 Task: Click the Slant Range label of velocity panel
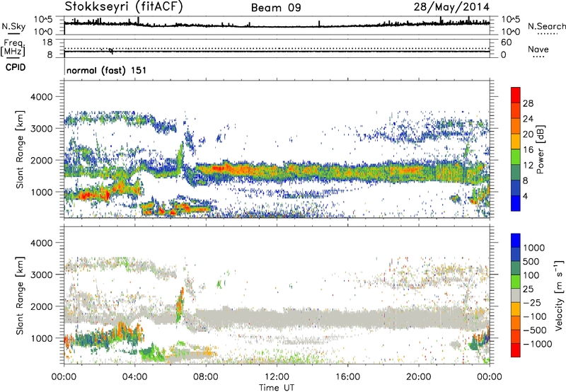pyautogui.click(x=20, y=295)
